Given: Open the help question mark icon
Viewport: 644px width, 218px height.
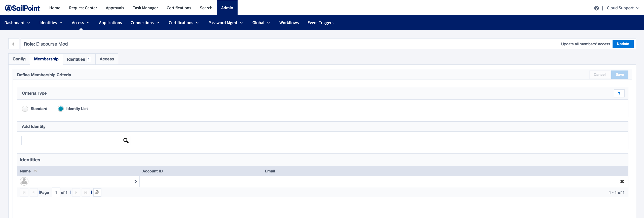Looking at the screenshot, I should pyautogui.click(x=596, y=8).
